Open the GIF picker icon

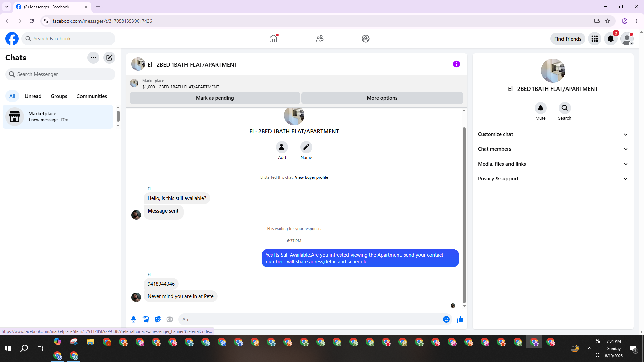click(170, 319)
